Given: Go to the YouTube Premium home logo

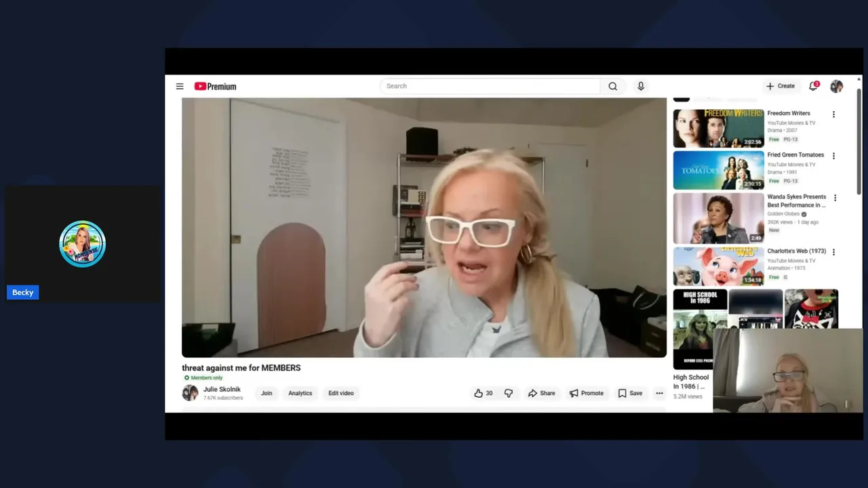Looking at the screenshot, I should 215,86.
